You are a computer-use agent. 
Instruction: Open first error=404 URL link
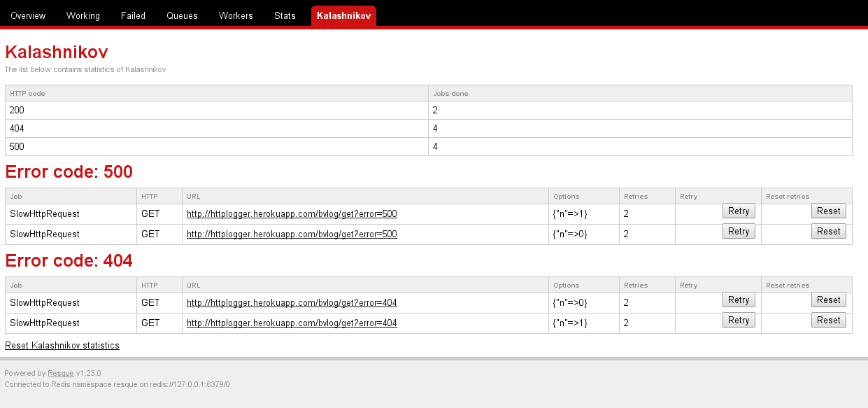click(x=292, y=303)
